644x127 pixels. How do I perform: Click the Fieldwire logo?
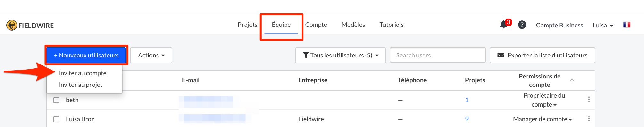coord(30,25)
